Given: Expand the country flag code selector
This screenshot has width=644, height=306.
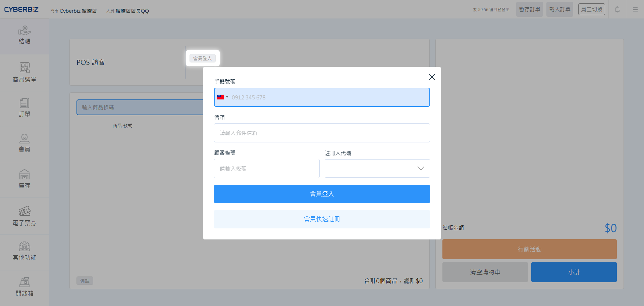Looking at the screenshot, I should tap(222, 97).
